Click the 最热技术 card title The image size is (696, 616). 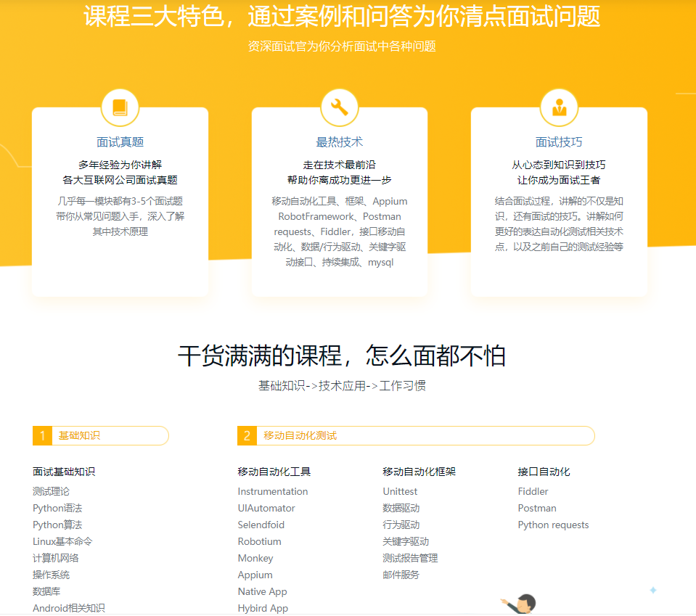coord(340,142)
